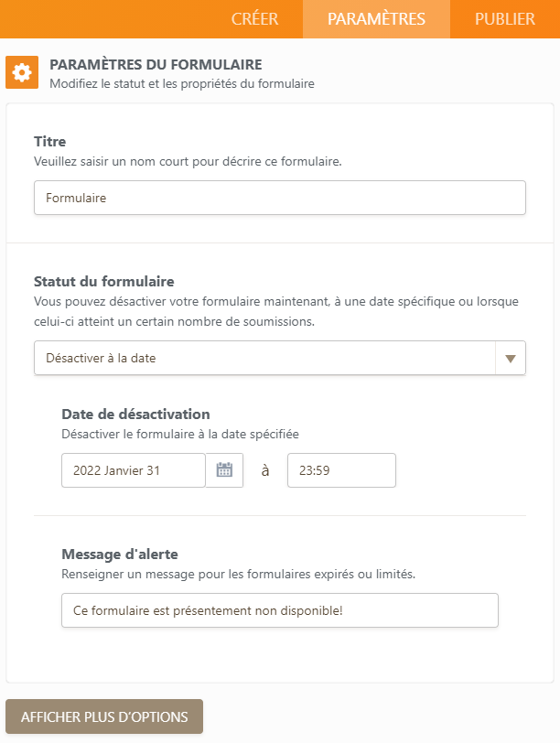Open the CRÉER tab
This screenshot has height=743, width=560.
coord(254,19)
